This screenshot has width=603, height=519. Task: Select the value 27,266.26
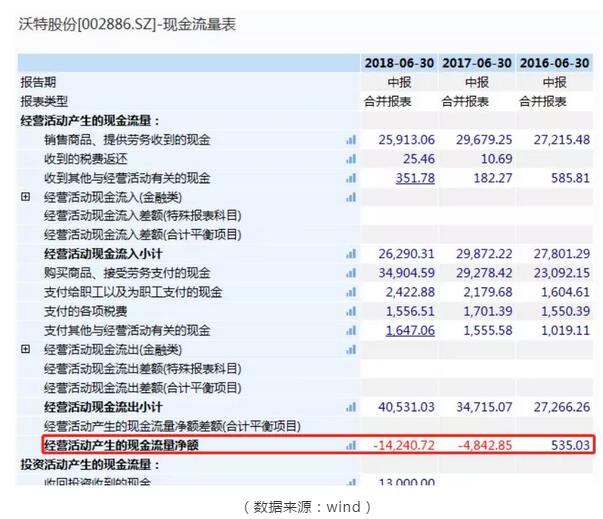coord(562,407)
